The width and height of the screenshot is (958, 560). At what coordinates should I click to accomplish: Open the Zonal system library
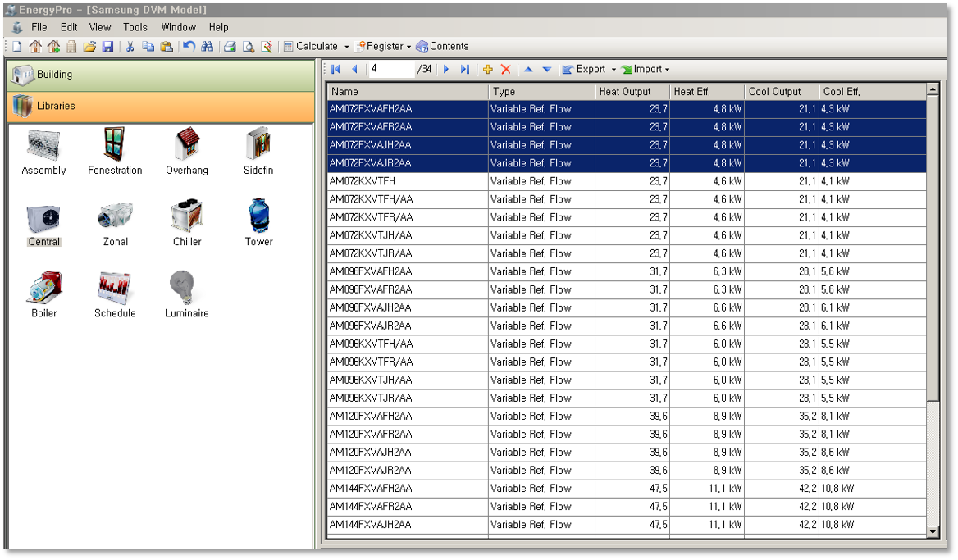116,224
